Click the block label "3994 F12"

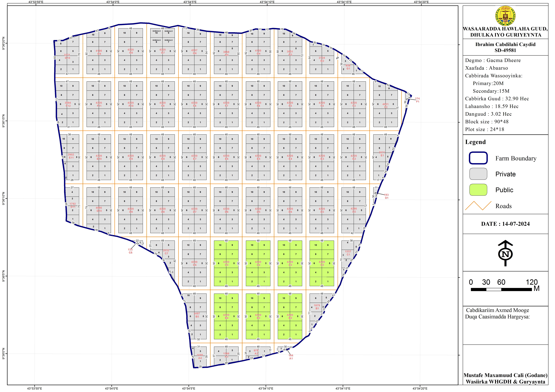tap(68, 104)
